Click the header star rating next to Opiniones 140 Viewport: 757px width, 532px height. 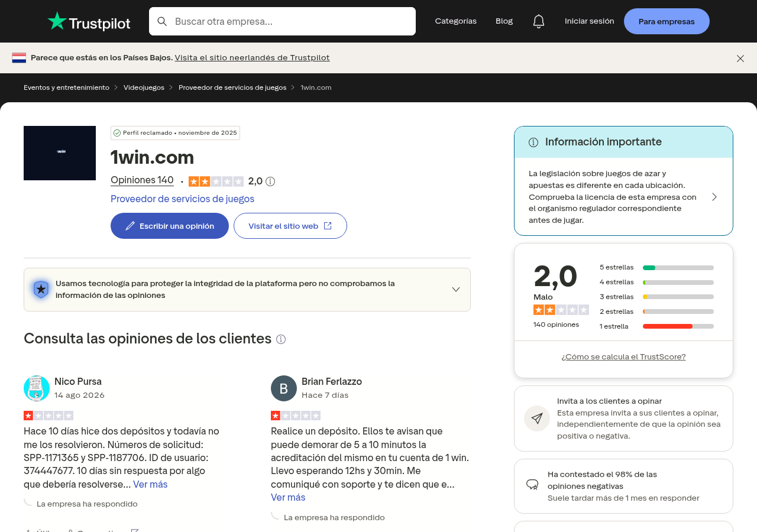click(216, 181)
